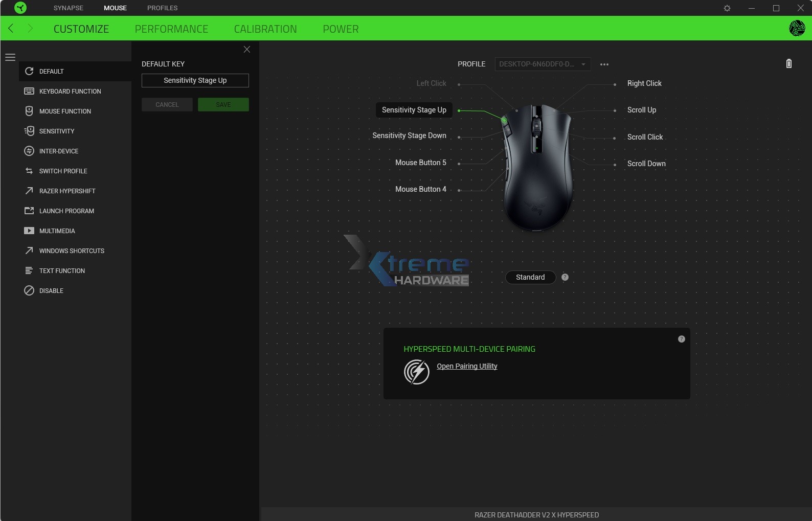The width and height of the screenshot is (812, 521).
Task: Select the Multimedia function icon
Action: (29, 231)
